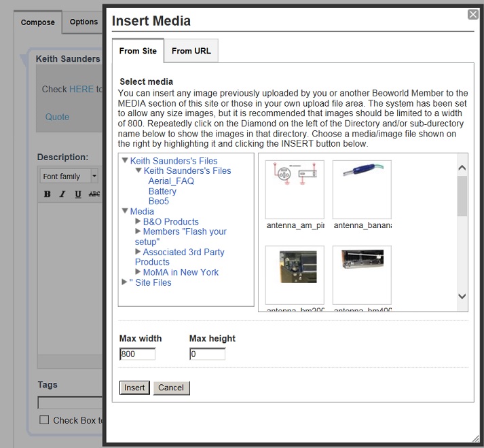This screenshot has width=484, height=448.
Task: Close the Insert Media dialog
Action: pos(473,14)
